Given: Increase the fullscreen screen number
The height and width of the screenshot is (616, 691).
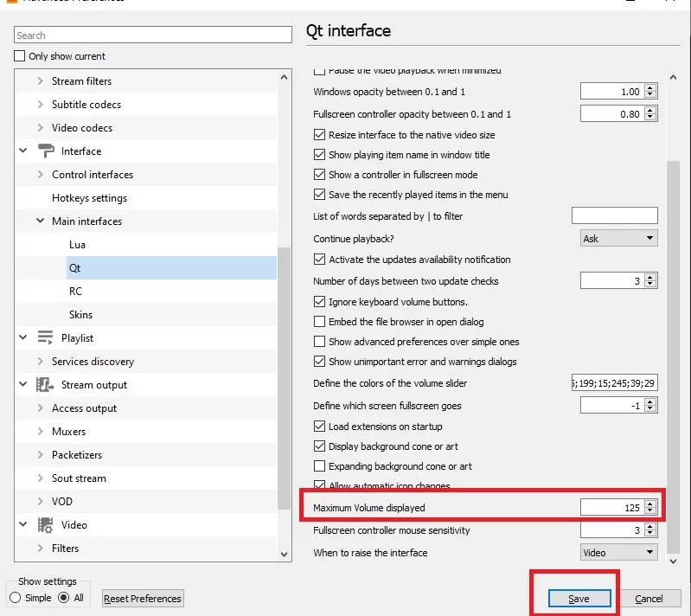Looking at the screenshot, I should click(x=650, y=401).
